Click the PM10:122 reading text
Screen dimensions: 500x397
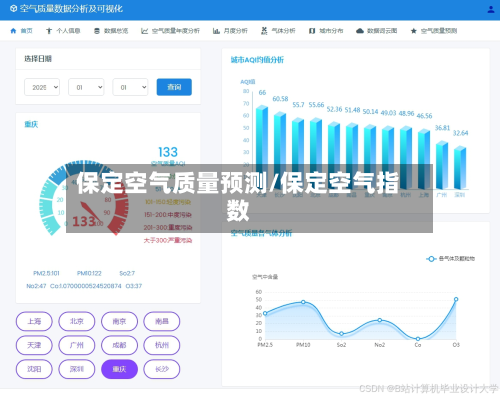click(89, 273)
